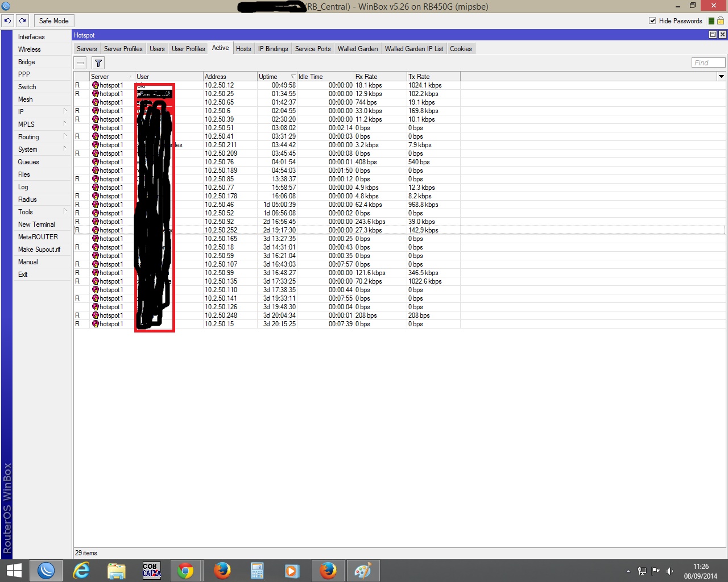Select the row with address 10.2.50.15
This screenshot has width=728, height=582.
click(399, 324)
